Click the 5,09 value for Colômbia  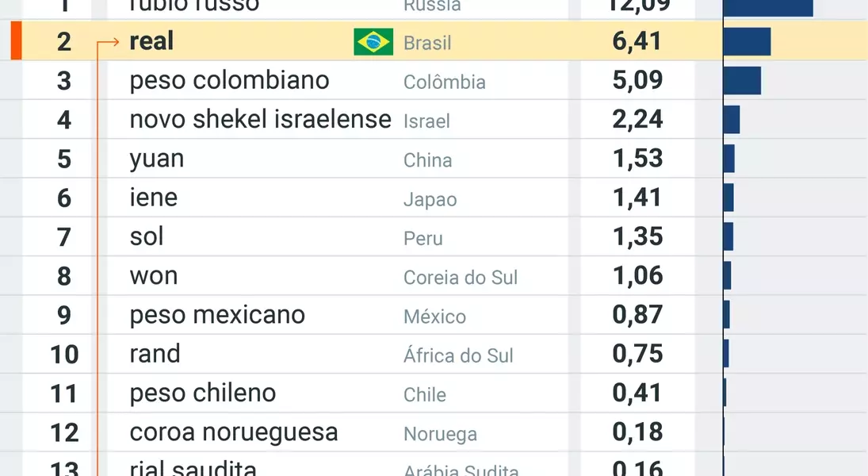coord(637,81)
